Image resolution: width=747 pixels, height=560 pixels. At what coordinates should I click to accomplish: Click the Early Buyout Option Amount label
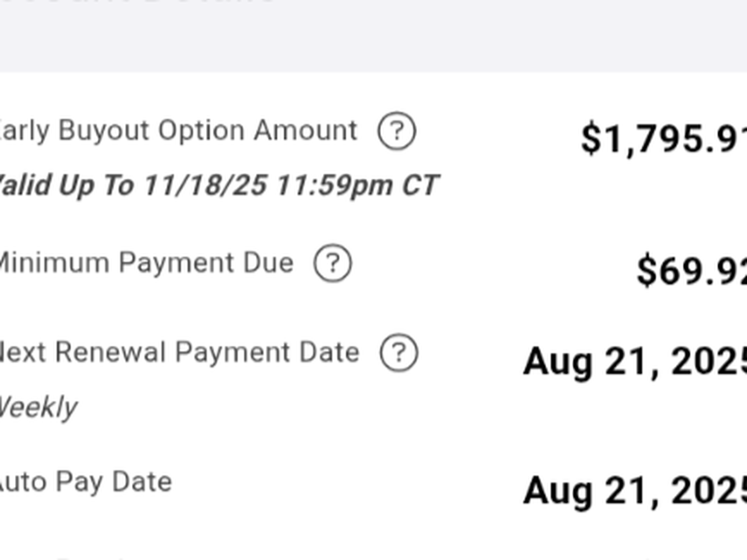(177, 131)
